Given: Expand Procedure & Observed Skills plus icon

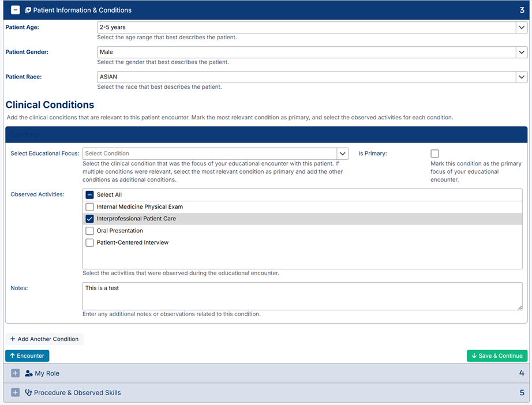Looking at the screenshot, I should point(16,393).
